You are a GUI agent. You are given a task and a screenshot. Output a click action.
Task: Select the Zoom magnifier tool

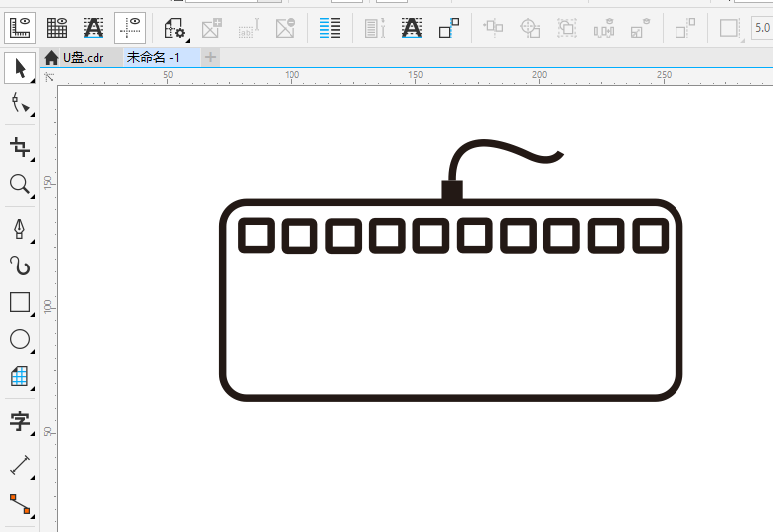[20, 184]
